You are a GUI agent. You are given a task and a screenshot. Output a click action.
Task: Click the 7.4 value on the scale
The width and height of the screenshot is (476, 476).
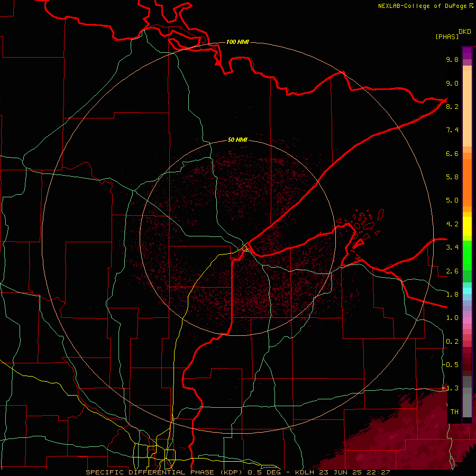[452, 130]
